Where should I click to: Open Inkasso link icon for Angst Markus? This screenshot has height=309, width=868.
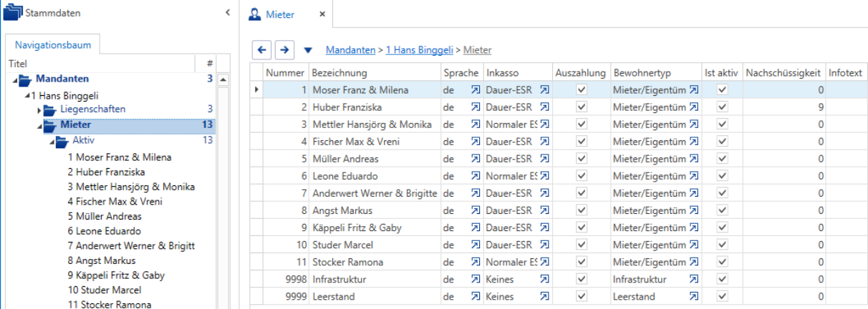(544, 210)
